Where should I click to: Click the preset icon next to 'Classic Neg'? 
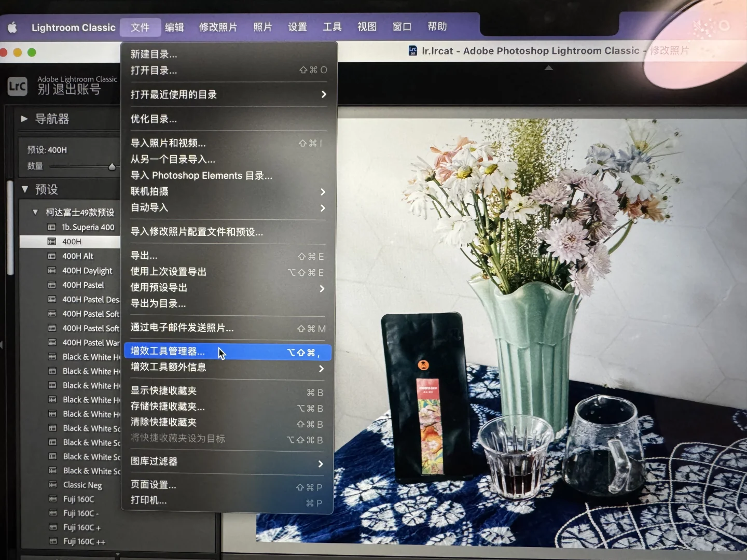pyautogui.click(x=52, y=485)
